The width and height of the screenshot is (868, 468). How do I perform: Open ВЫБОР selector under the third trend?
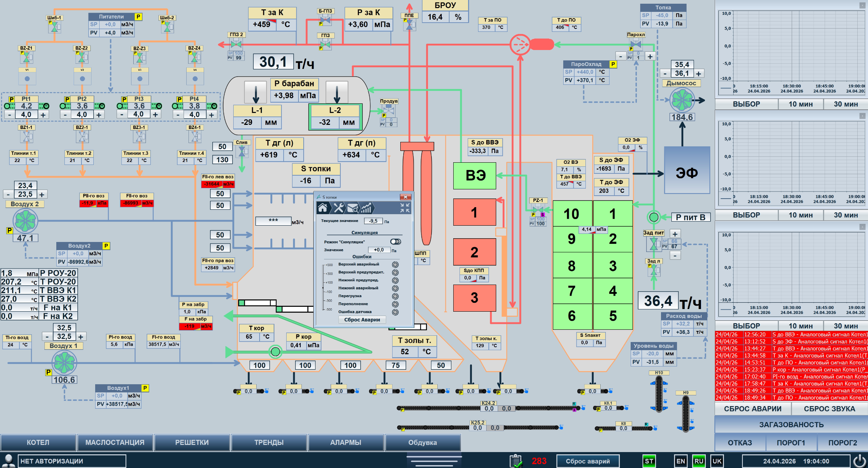pos(746,326)
